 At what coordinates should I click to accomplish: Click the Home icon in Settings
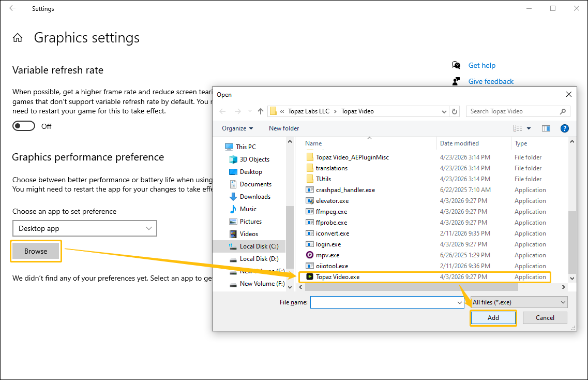point(18,37)
